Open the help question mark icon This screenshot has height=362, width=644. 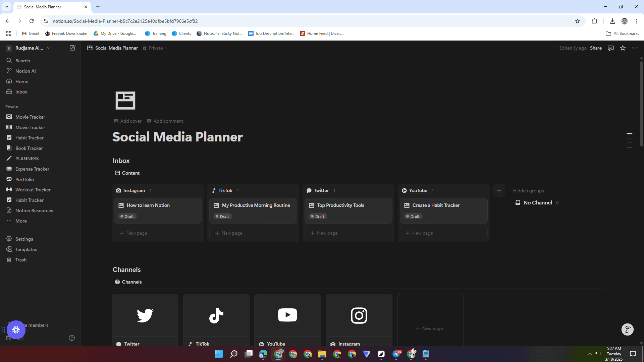click(x=72, y=338)
